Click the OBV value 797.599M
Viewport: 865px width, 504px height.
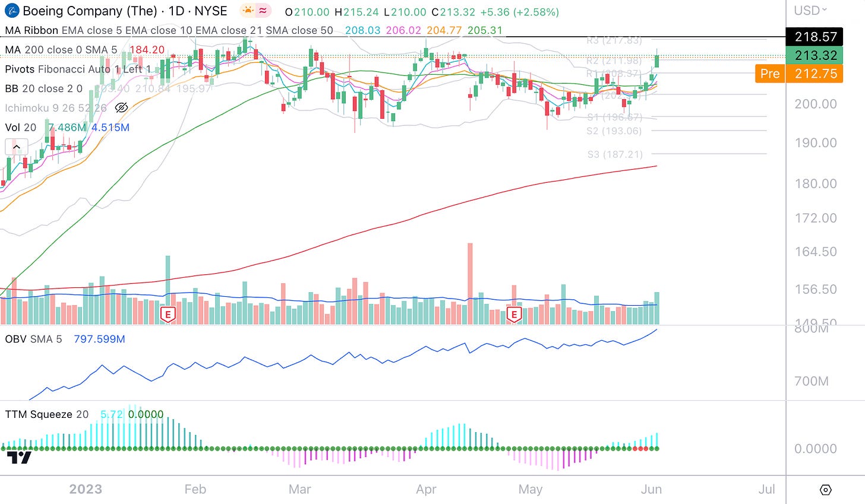(99, 339)
